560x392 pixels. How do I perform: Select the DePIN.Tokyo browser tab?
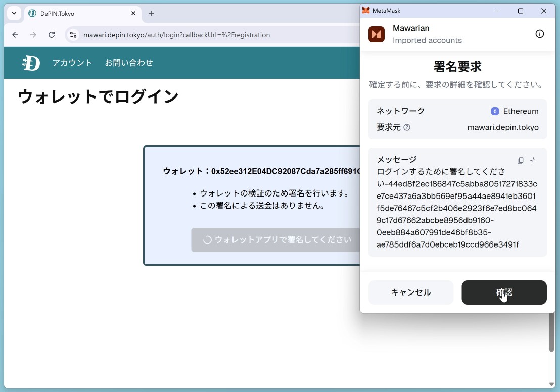[76, 14]
